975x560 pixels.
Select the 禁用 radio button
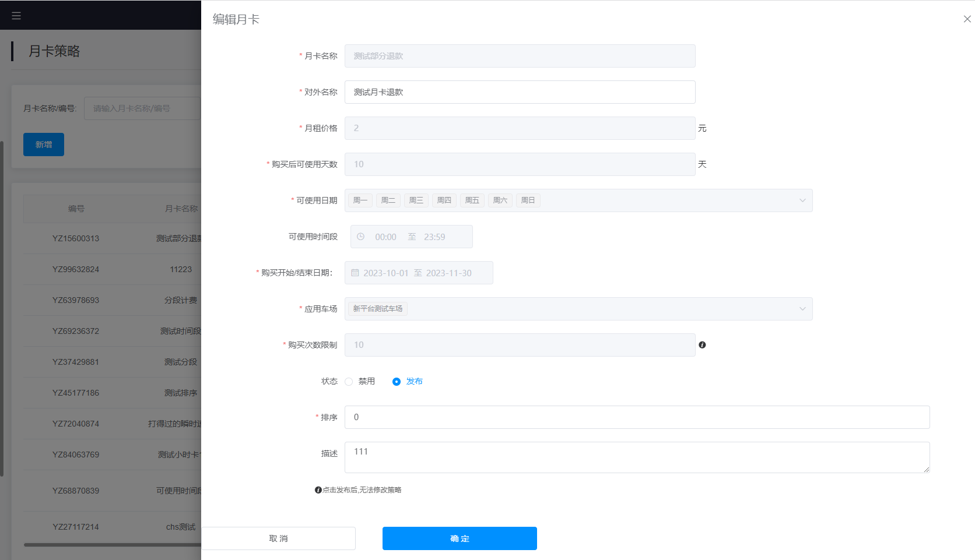[x=349, y=382]
